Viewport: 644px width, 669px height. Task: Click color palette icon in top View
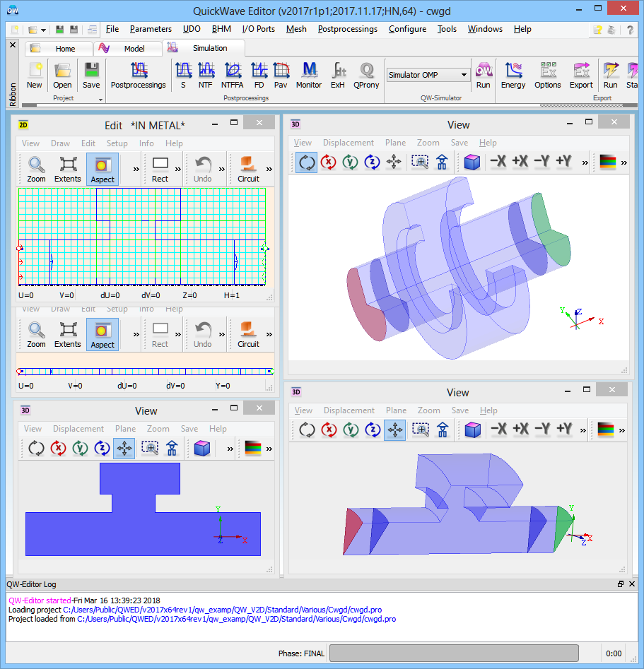pos(607,162)
